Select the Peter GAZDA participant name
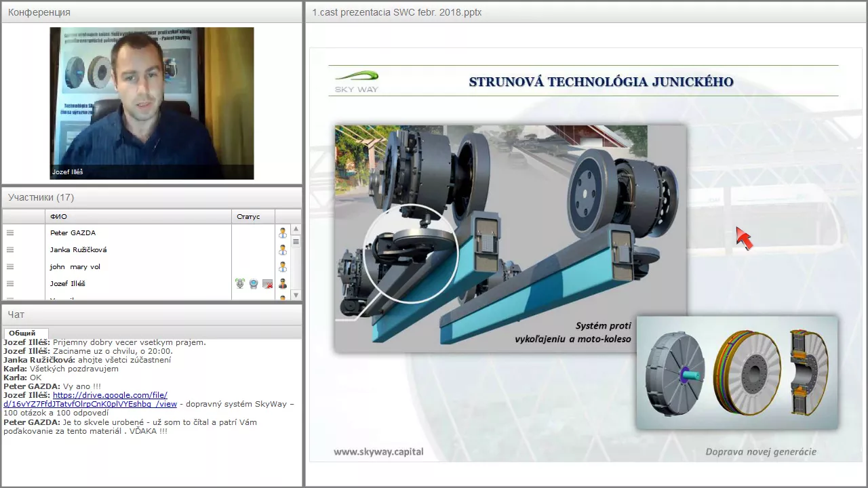 (x=73, y=232)
